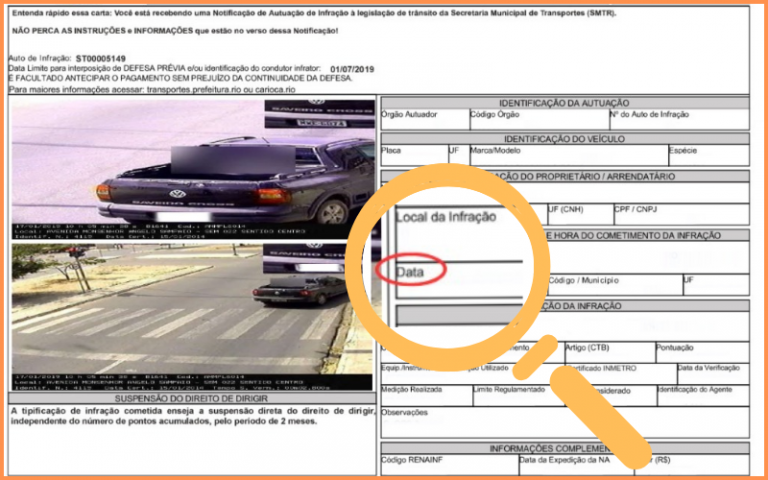The height and width of the screenshot is (480, 768).
Task: Click the 'CPF / CNPJ' field
Action: pyautogui.click(x=681, y=215)
